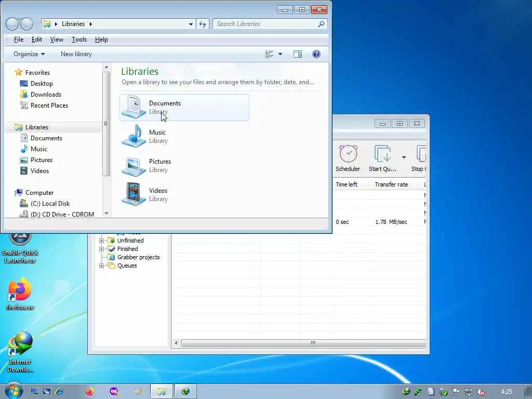
Task: Click download list horizontal scrollbar thumb
Action: pyautogui.click(x=304, y=343)
